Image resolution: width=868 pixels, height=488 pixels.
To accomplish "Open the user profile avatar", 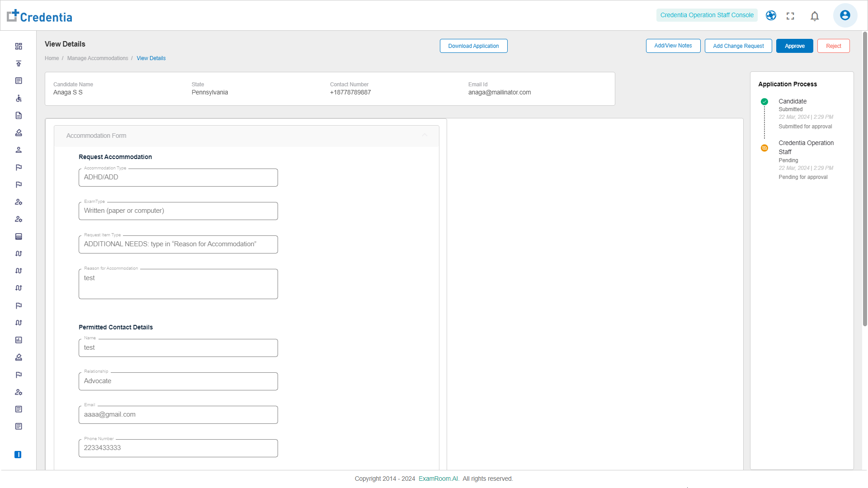I will pos(845,15).
